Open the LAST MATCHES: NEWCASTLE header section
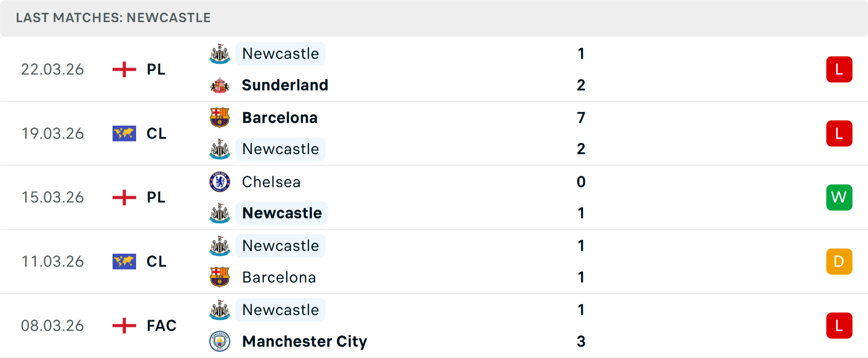868x358 pixels. pos(113,18)
